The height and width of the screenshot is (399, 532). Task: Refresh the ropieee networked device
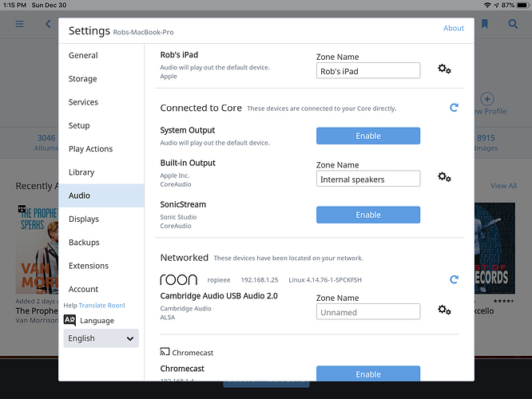point(454,279)
